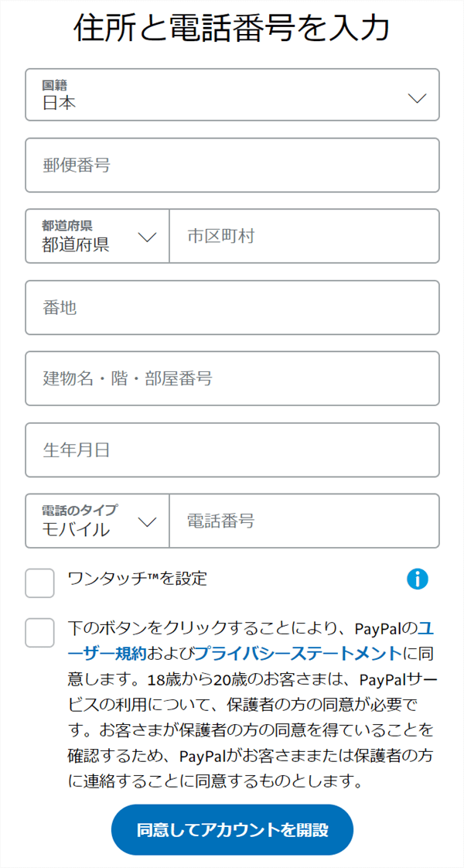Click into the 電話番号 phone number field
The height and width of the screenshot is (868, 464).
coord(304,521)
